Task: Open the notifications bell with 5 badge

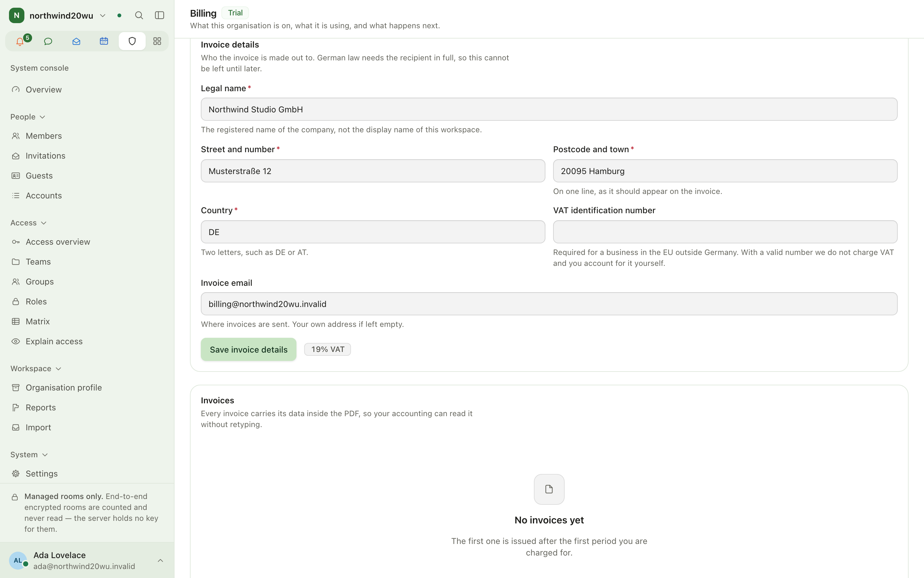Action: (x=20, y=41)
